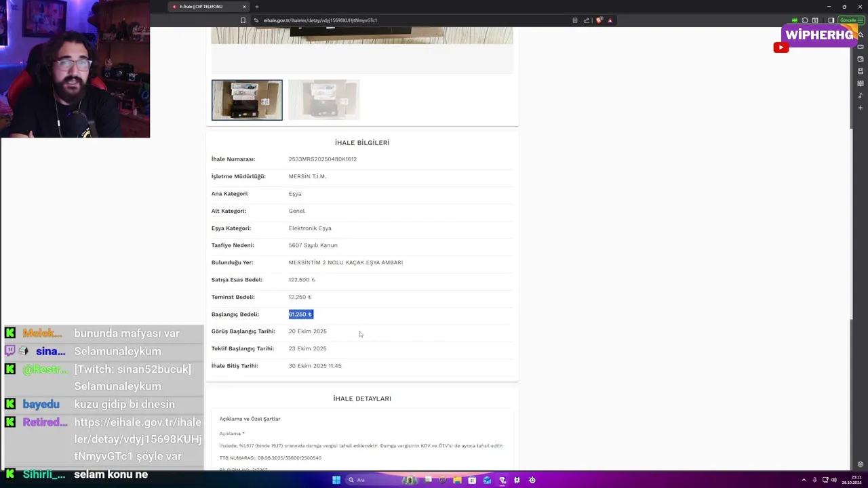Open Brave Rewards triangle icon

click(x=610, y=20)
